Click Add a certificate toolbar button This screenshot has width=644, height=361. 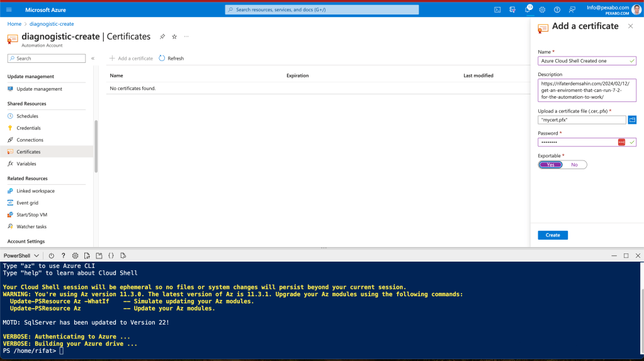click(x=131, y=58)
